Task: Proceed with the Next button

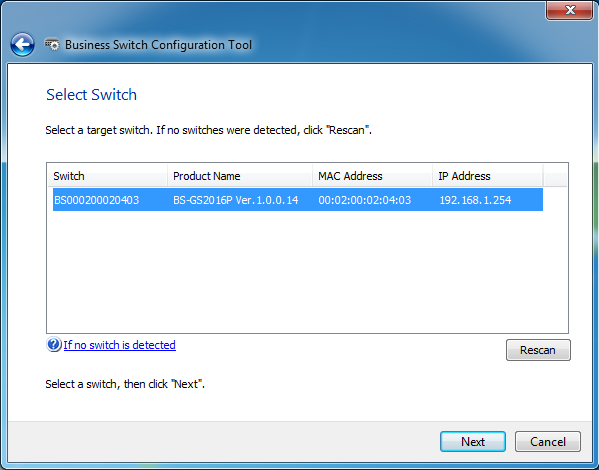Action: pos(473,442)
